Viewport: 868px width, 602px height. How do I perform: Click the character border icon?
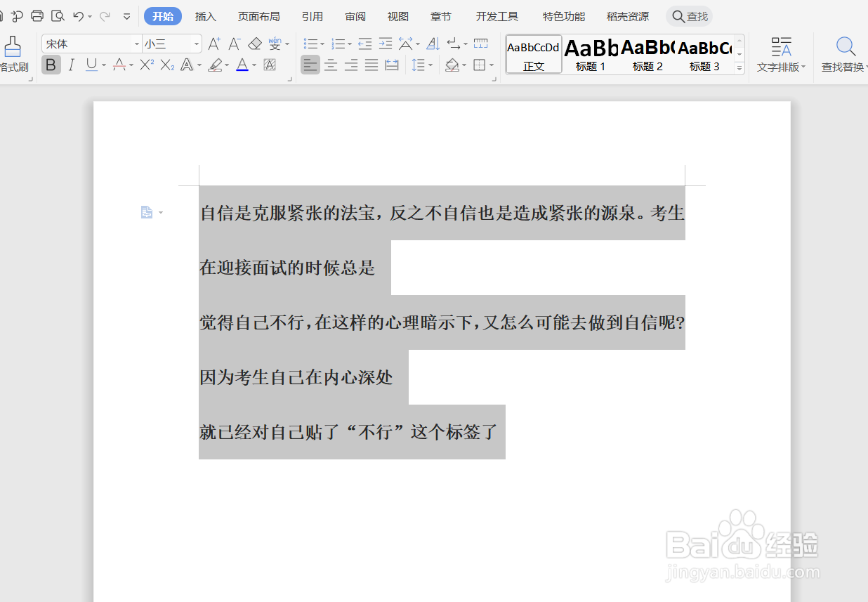[x=270, y=65]
